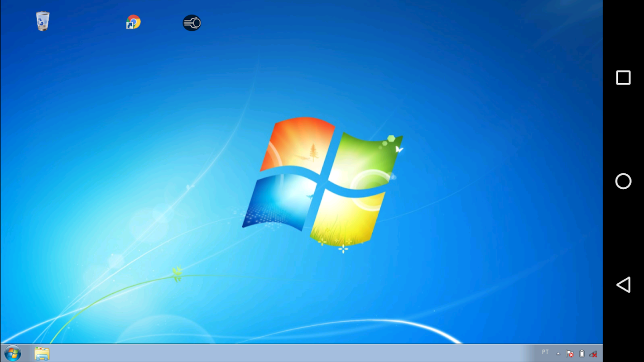644x362 pixels.
Task: Open the Recycle Bin desktop icon
Action: 43,21
